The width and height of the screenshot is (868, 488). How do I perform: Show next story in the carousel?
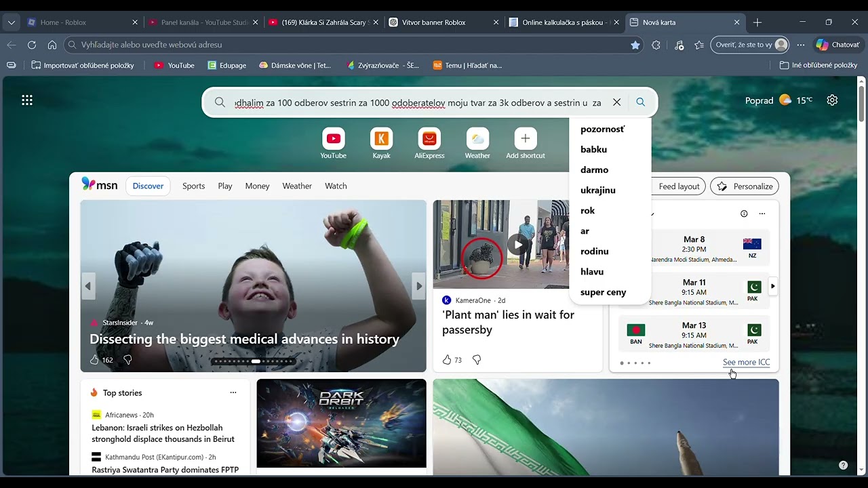pos(419,286)
